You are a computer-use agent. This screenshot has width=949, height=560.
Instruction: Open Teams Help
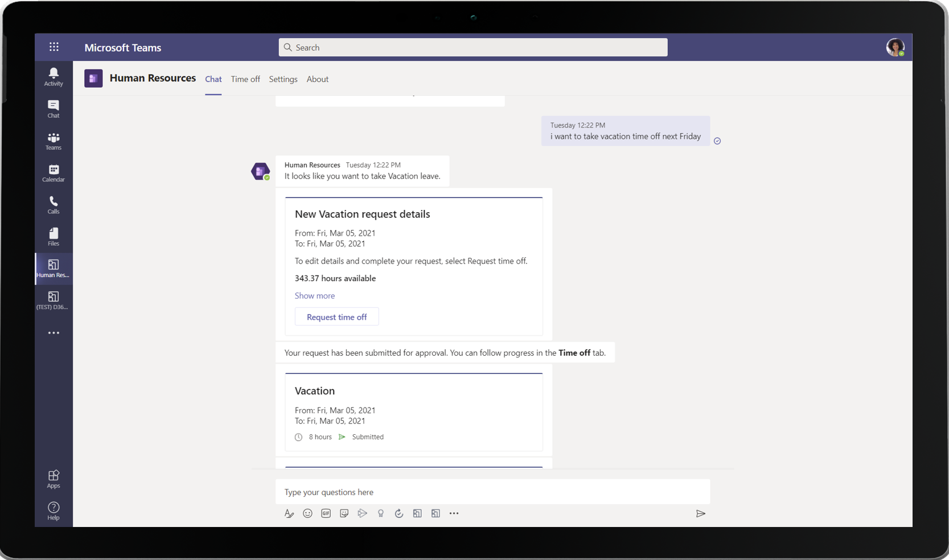coord(53,509)
